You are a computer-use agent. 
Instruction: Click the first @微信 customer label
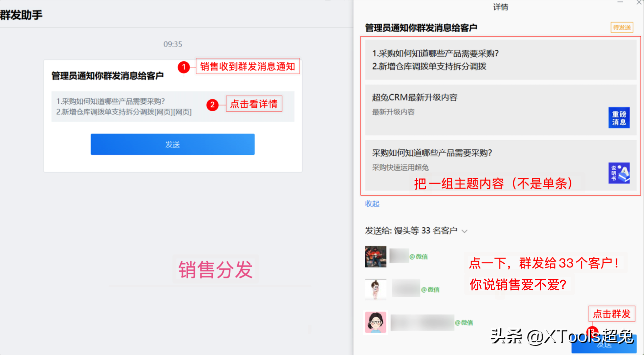[x=418, y=257]
